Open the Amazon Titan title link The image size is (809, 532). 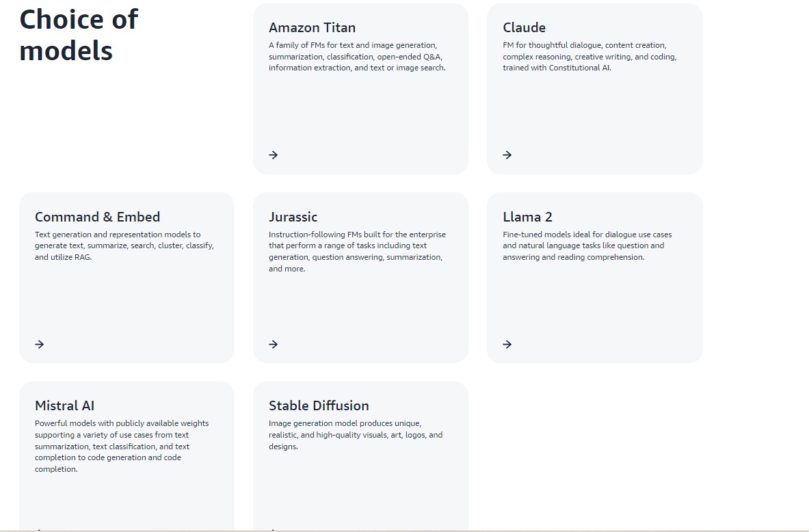tap(312, 28)
